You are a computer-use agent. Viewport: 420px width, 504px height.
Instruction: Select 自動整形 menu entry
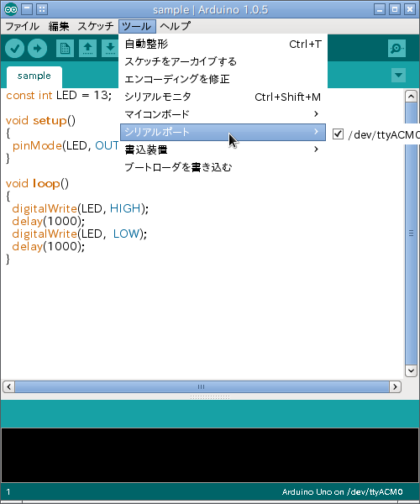[223, 44]
